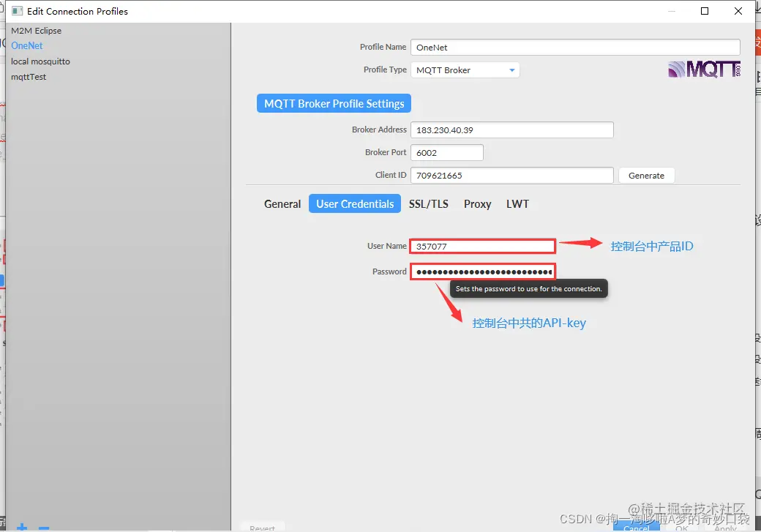Select the OneNet profile in list
Image resolution: width=761 pixels, height=532 pixels.
27,45
